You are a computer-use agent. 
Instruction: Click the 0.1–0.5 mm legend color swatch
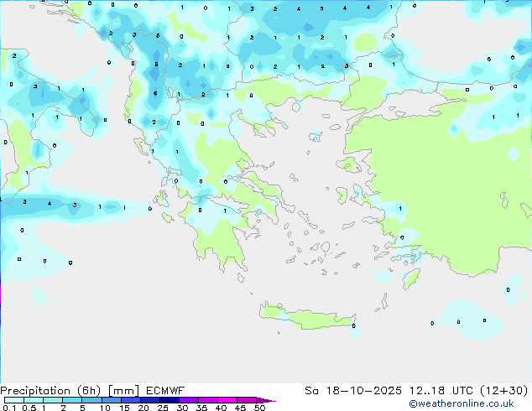coord(14,400)
